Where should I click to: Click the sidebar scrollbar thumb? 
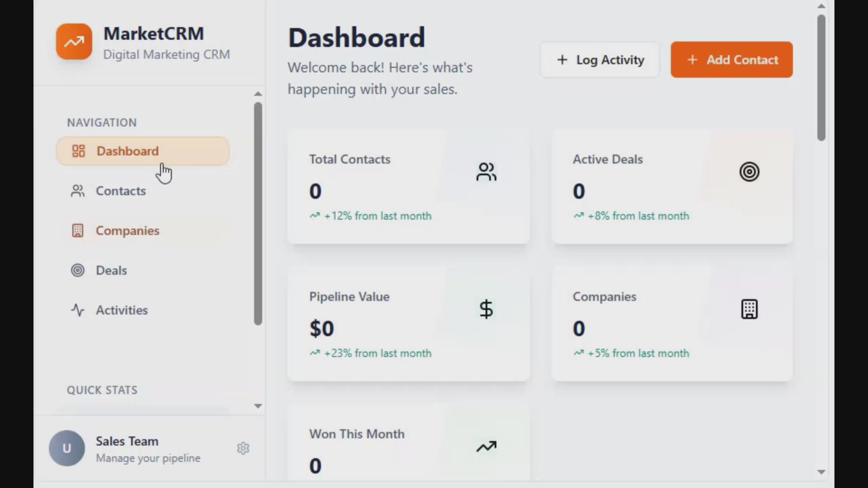coord(258,212)
